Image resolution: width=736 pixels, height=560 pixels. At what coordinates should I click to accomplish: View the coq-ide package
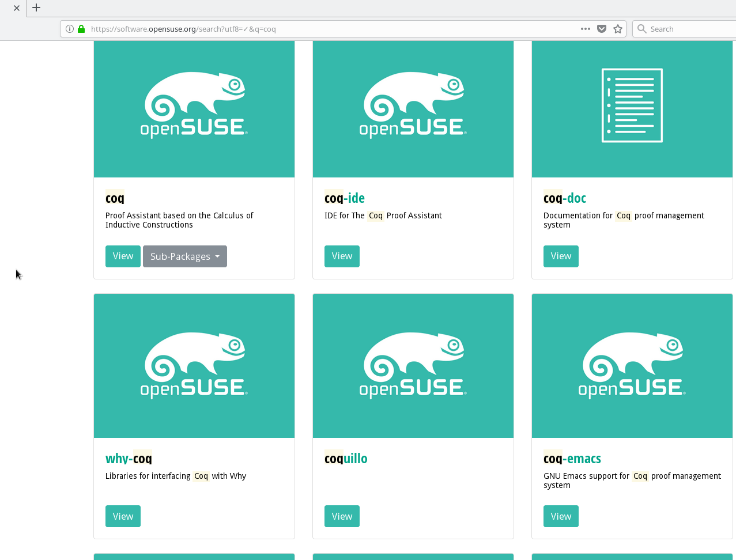tap(342, 256)
